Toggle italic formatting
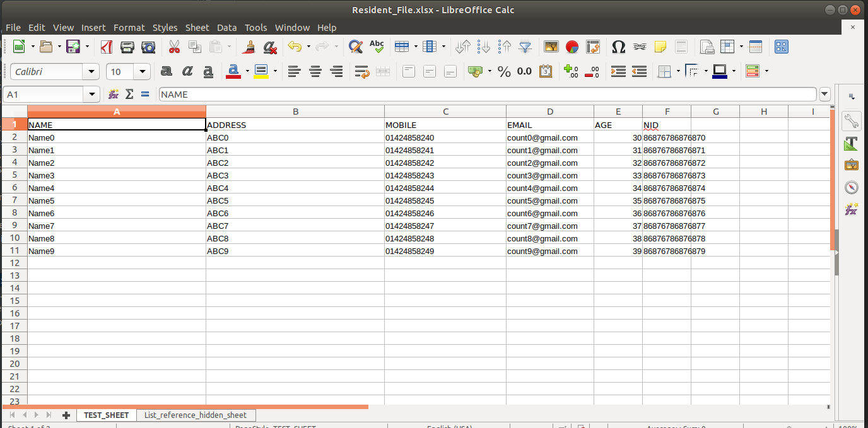 point(187,71)
